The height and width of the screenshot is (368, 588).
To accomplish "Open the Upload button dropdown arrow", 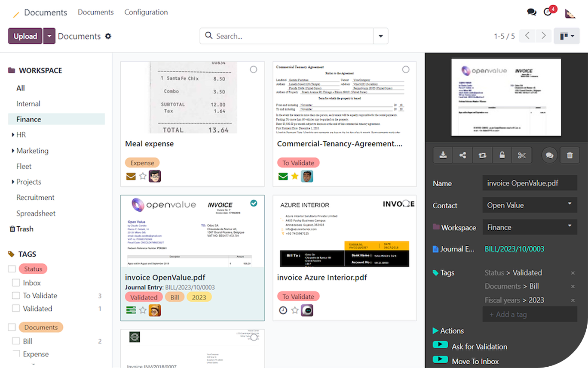I will (x=49, y=36).
